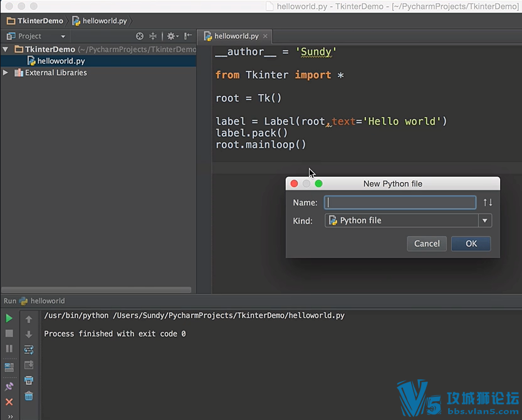Screen dimensions: 522x420
Task: Click in the Name input field
Action: 400,203
